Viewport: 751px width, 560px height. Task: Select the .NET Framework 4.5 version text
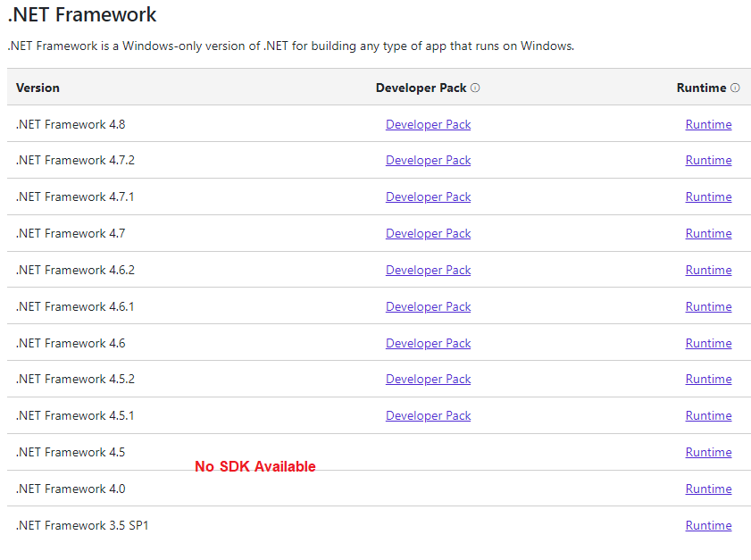pos(71,453)
